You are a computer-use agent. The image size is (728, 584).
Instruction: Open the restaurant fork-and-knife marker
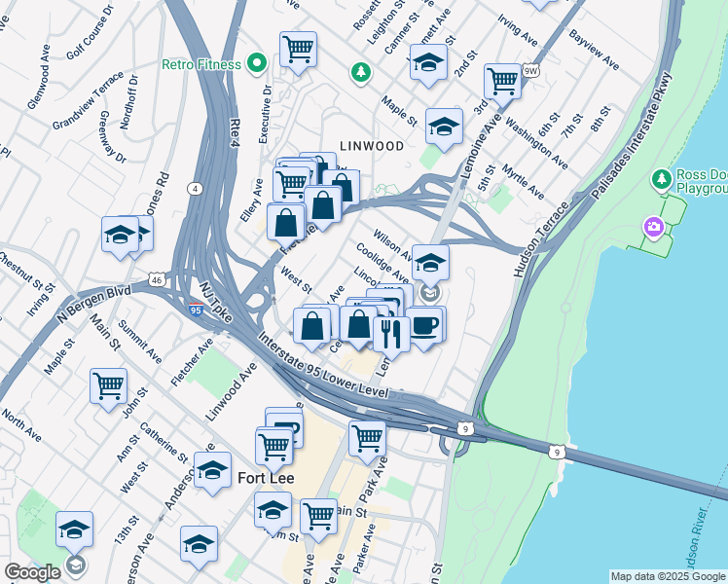pos(391,335)
